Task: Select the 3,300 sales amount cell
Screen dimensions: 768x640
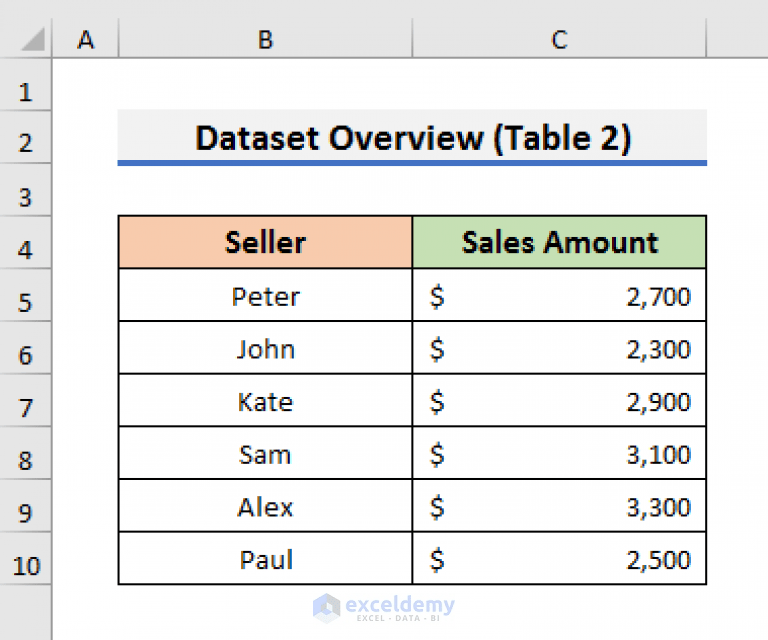Action: 559,506
